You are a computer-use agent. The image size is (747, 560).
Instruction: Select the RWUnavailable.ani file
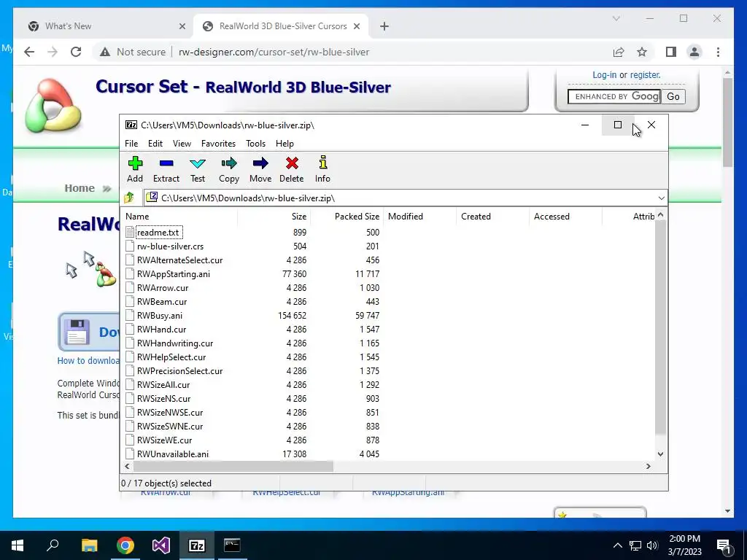pyautogui.click(x=172, y=454)
